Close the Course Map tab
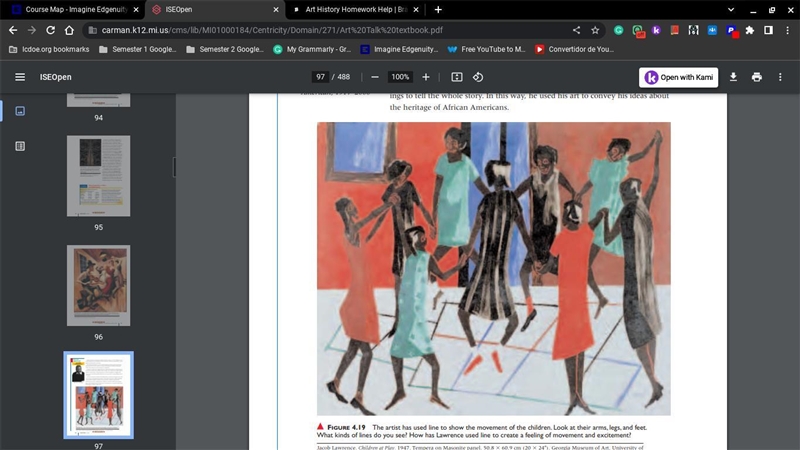This screenshot has height=450, width=800. pyautogui.click(x=136, y=10)
